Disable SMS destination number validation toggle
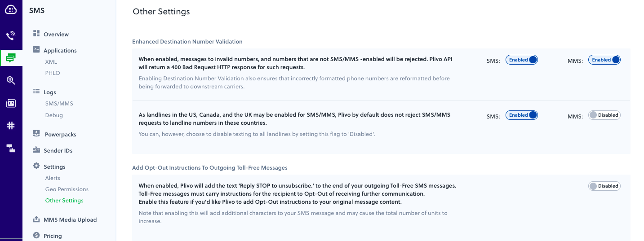The height and width of the screenshot is (241, 644). tap(521, 60)
